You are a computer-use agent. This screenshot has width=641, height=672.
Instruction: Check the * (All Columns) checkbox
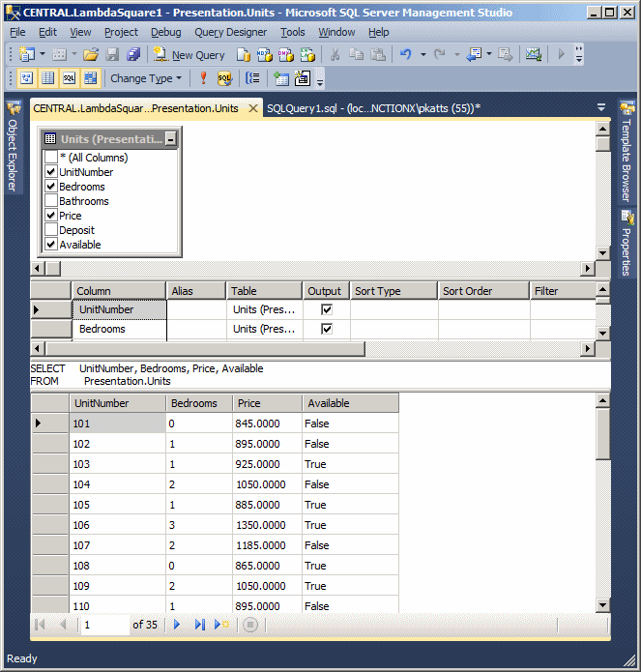coord(51,157)
